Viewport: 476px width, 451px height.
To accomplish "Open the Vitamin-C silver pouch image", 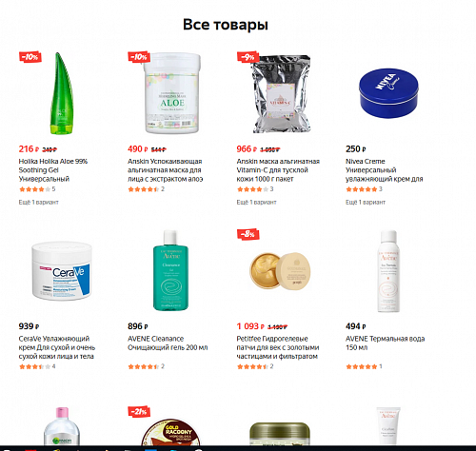I will point(281,94).
